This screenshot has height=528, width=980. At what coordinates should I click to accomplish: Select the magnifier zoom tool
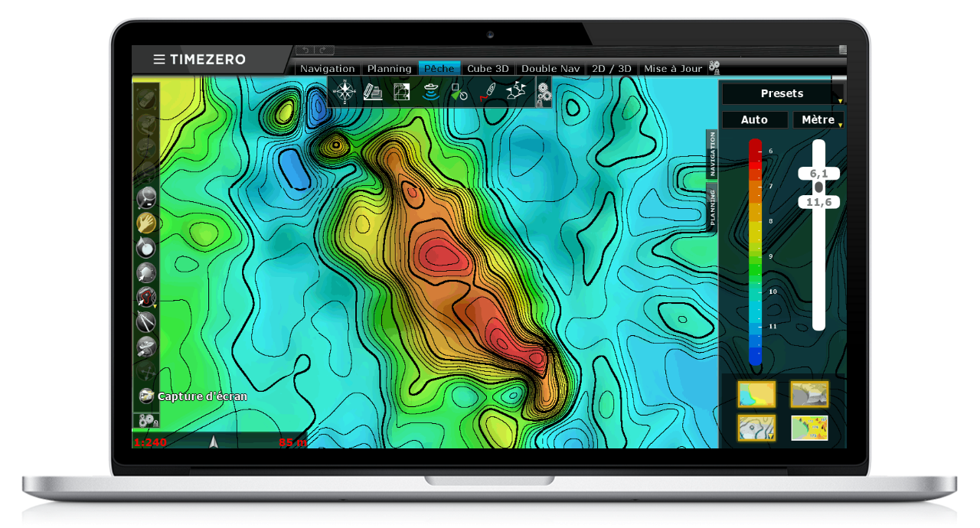click(146, 198)
